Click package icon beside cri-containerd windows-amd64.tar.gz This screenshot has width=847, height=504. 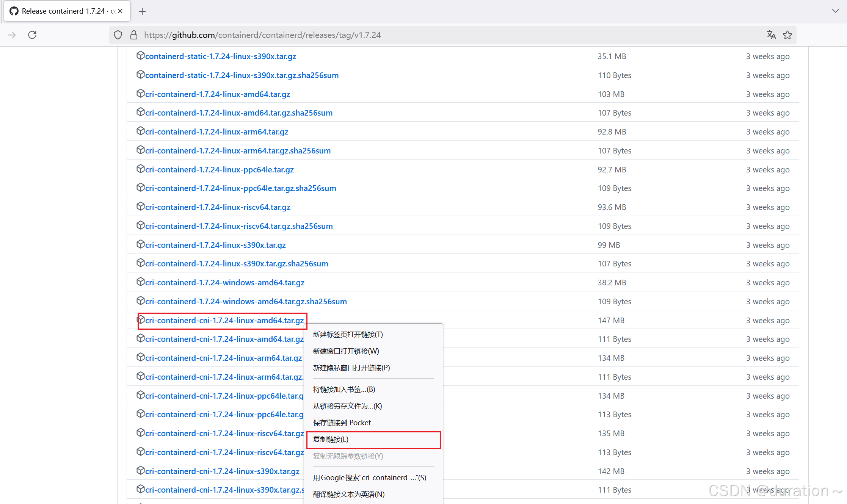tap(140, 282)
